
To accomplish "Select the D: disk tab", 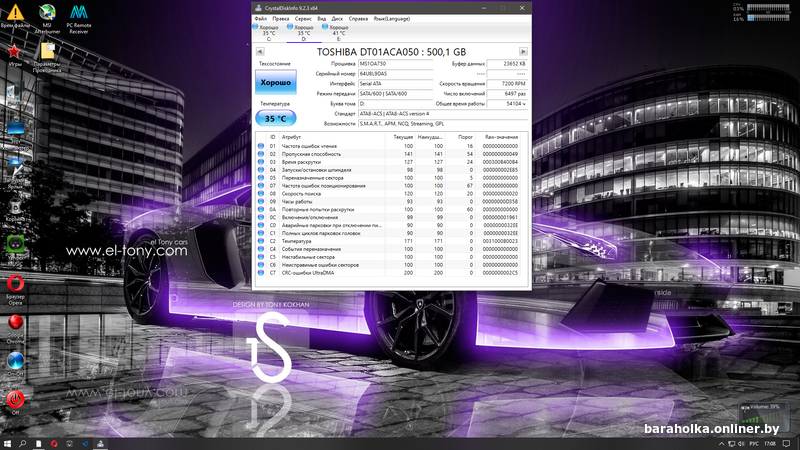I will (304, 33).
